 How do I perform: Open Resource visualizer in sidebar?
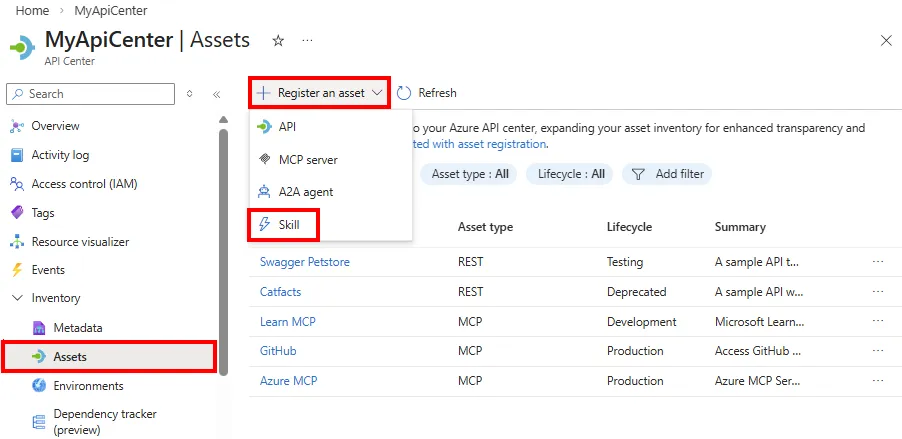[80, 242]
